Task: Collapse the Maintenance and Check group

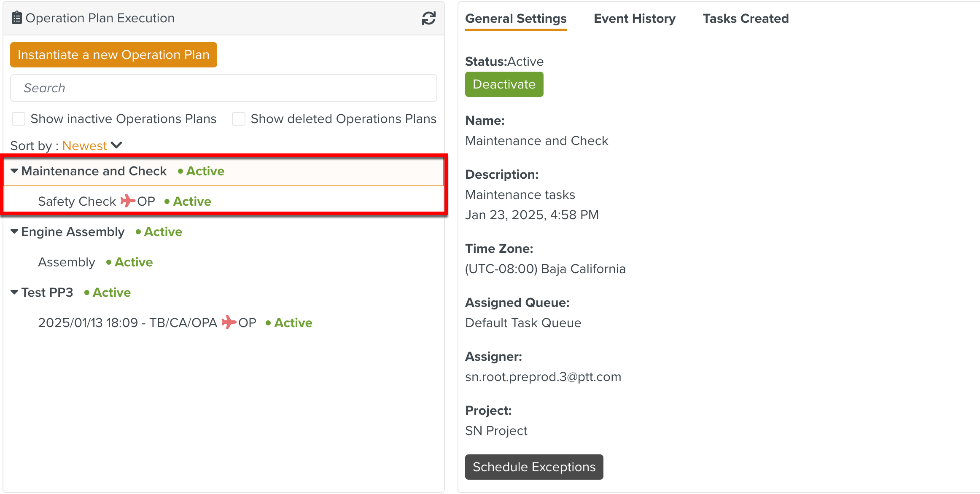Action: tap(14, 171)
